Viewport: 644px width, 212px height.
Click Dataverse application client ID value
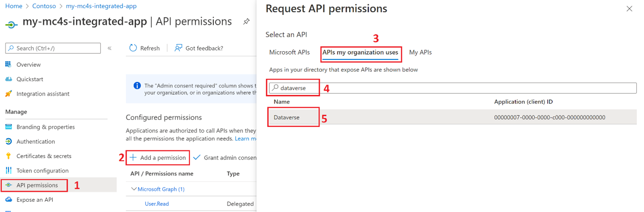(549, 117)
